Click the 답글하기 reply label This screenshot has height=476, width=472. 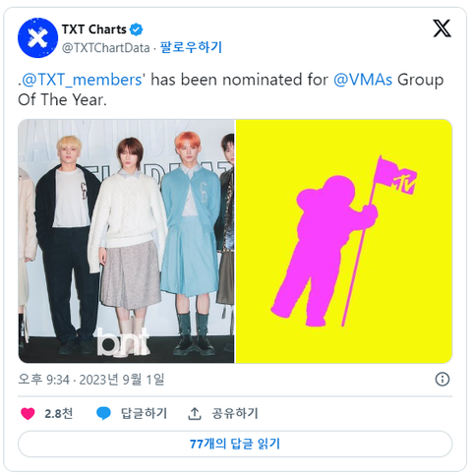tap(145, 413)
